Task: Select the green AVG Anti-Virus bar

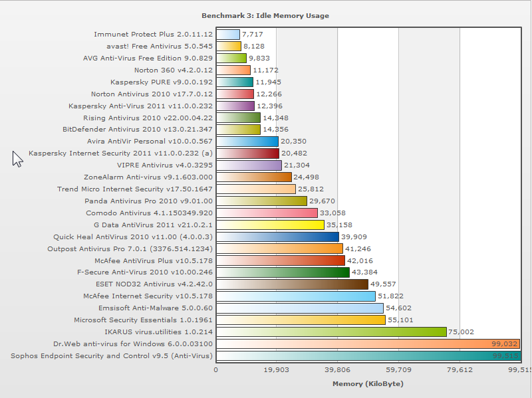Action: pos(231,58)
